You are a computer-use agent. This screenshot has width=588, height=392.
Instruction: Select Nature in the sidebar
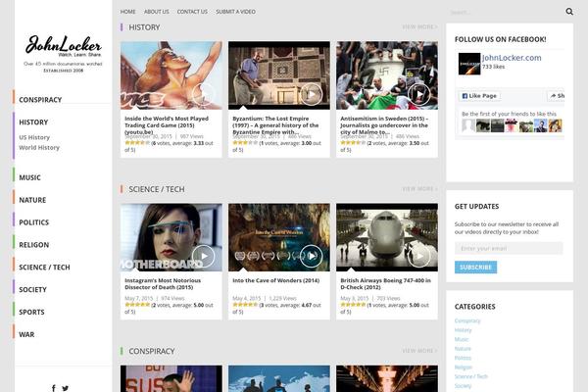pos(32,200)
